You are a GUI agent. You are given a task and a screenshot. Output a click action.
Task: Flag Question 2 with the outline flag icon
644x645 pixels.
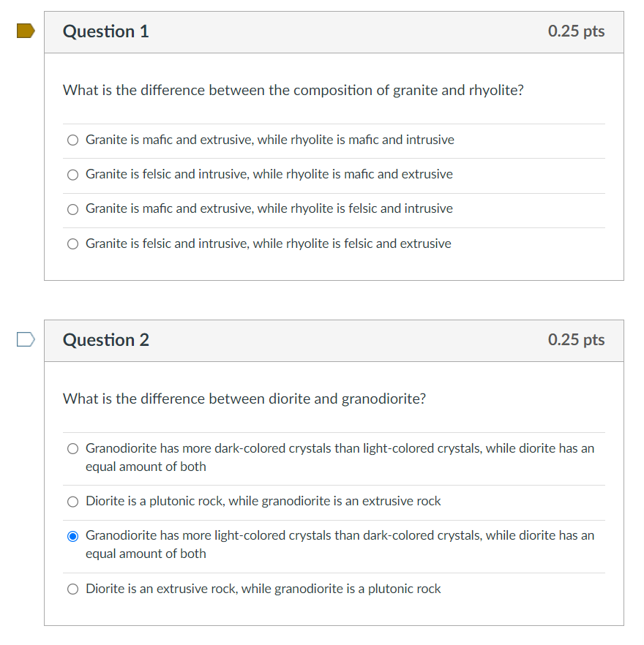coord(26,339)
